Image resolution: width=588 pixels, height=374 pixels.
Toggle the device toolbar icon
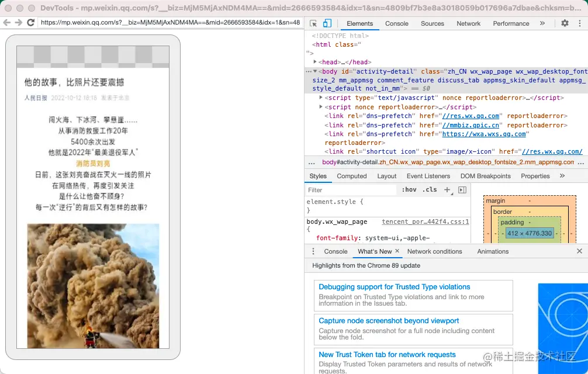[x=327, y=23]
